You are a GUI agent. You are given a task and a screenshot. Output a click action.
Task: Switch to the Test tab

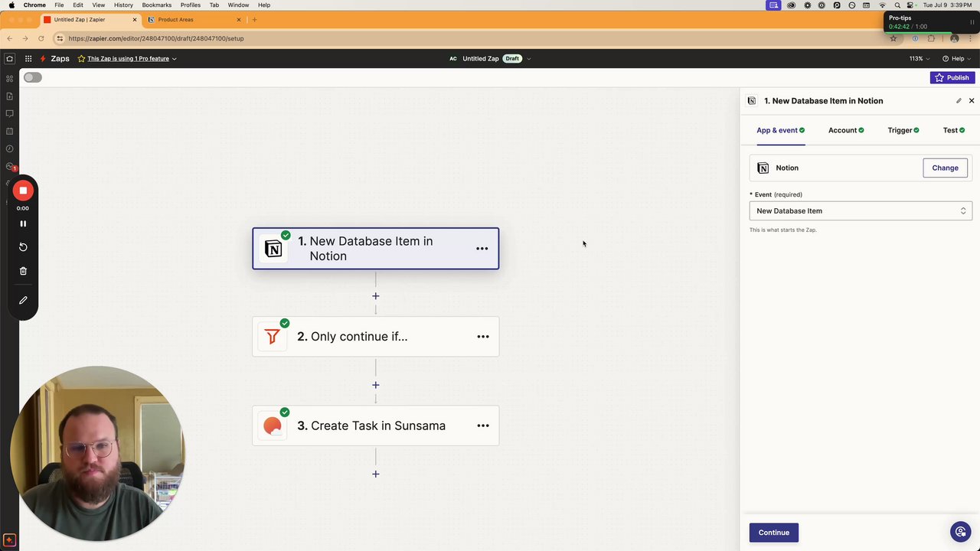point(953,130)
